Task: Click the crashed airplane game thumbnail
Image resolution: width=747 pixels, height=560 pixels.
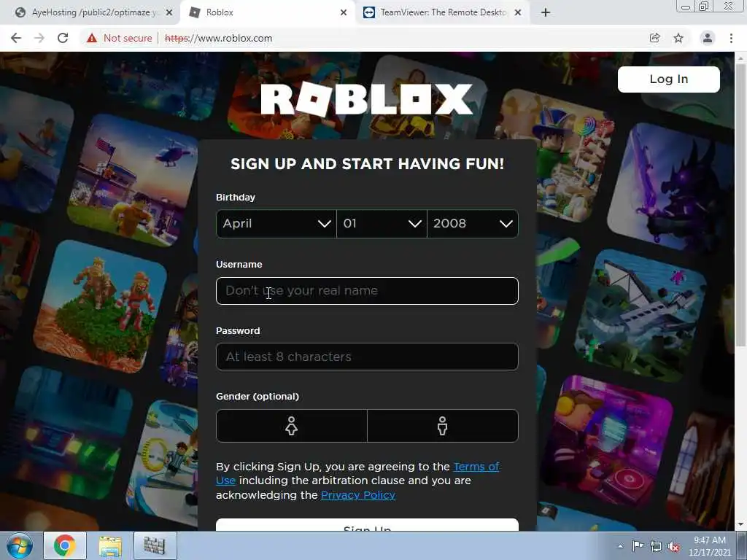Action: [x=640, y=315]
